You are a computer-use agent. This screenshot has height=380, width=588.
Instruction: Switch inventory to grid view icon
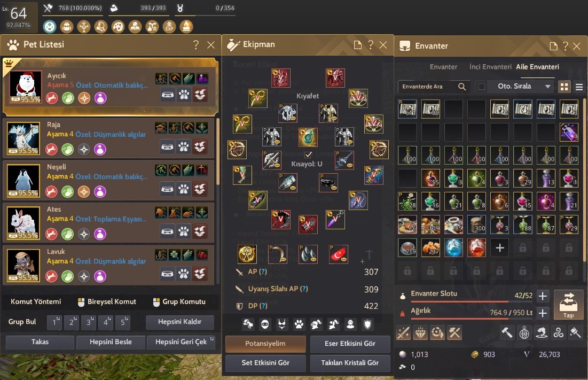pyautogui.click(x=564, y=87)
